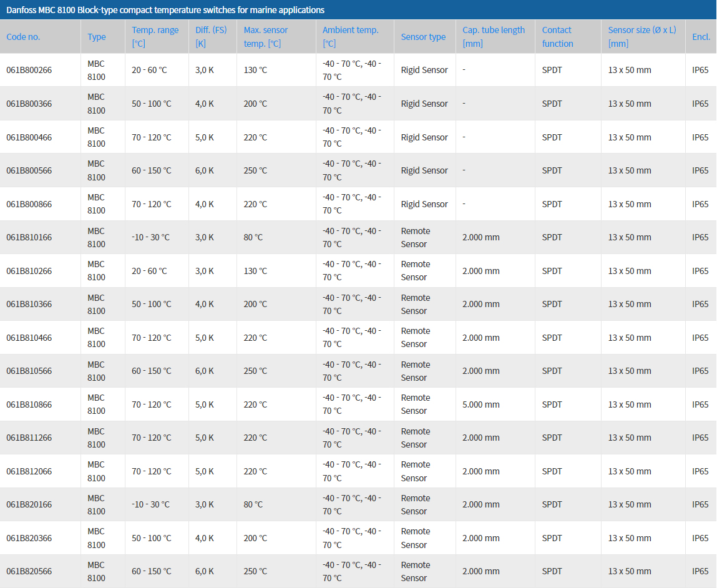717x588 pixels.
Task: Click the 'Contact function' column header
Action: point(557,37)
